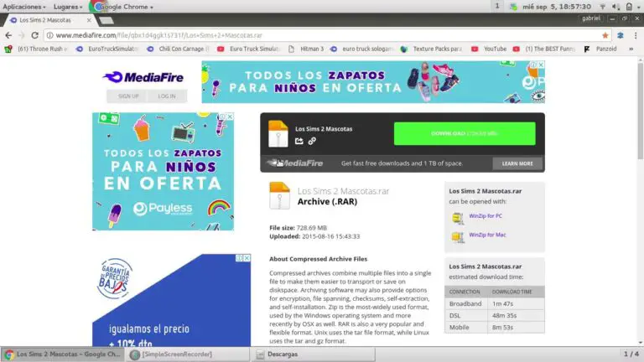The height and width of the screenshot is (362, 644).
Task: Select Los Sims 2 Mascotas Chrome taskbar entry
Action: click(62, 354)
